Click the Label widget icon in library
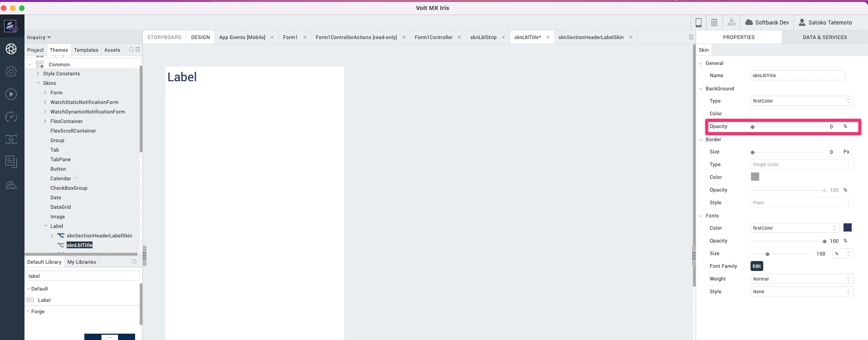 (x=30, y=300)
